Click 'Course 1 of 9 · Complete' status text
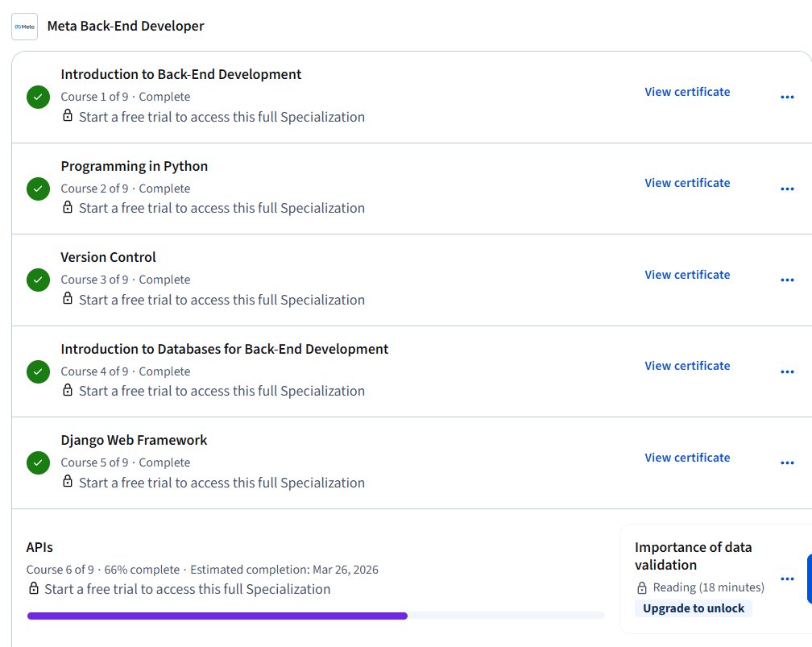The width and height of the screenshot is (812, 647). coord(126,97)
